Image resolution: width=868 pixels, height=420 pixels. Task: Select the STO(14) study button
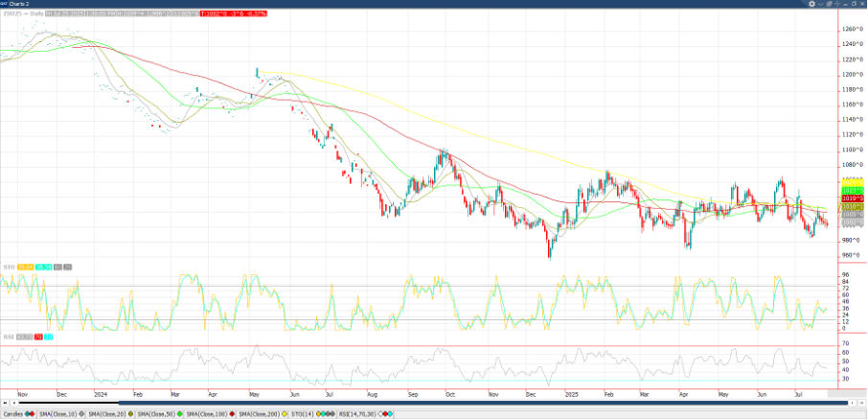(312, 414)
